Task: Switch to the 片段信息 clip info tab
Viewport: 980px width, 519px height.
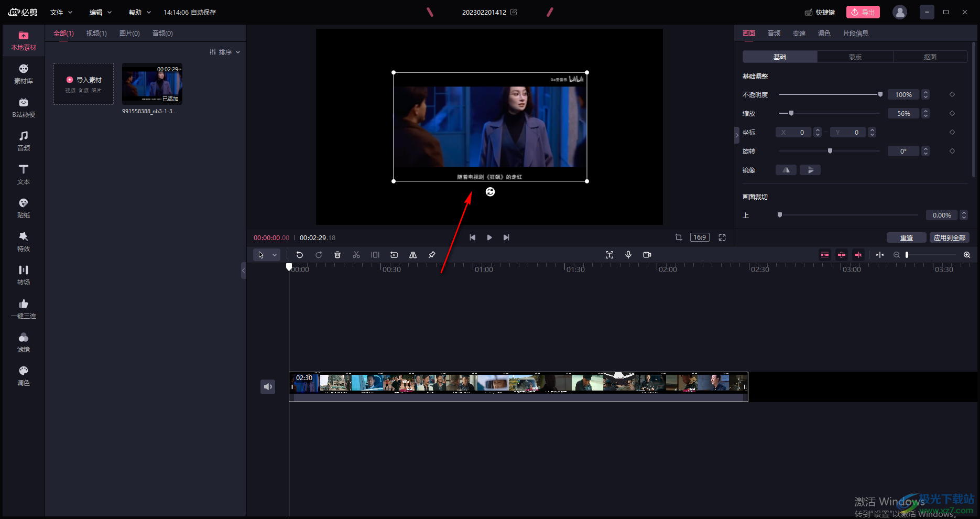Action: [x=856, y=33]
